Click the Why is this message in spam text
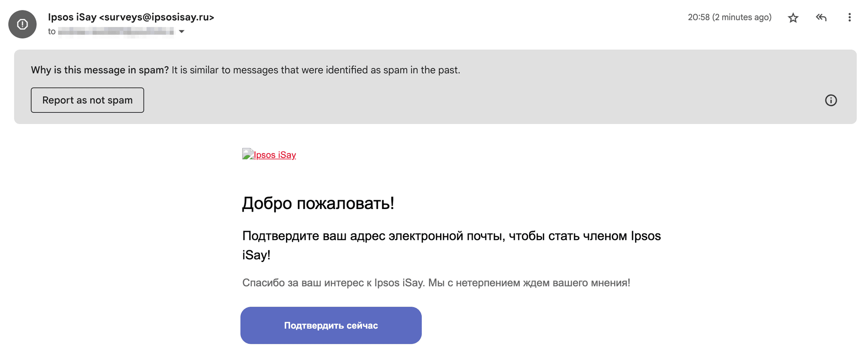This screenshot has height=359, width=868. pos(100,70)
